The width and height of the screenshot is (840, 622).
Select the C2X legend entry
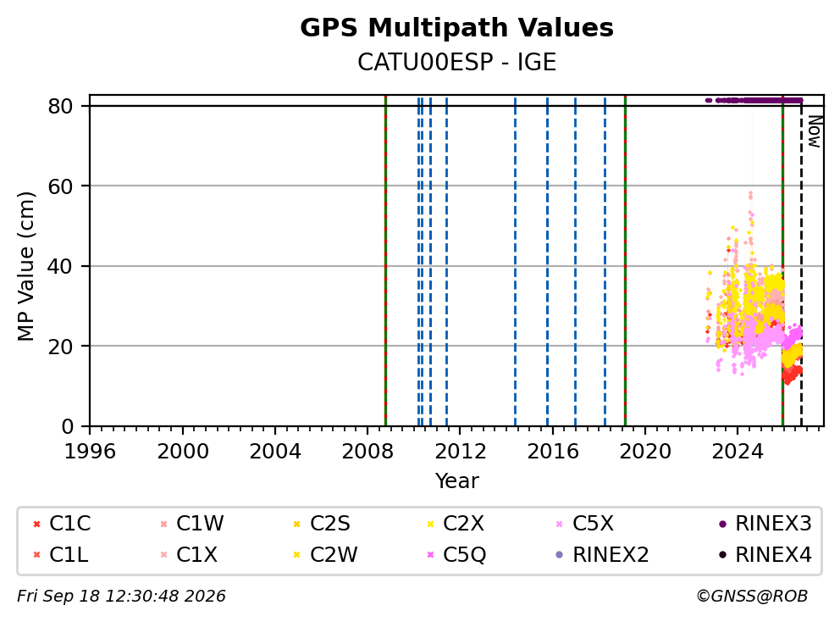pyautogui.click(x=457, y=524)
